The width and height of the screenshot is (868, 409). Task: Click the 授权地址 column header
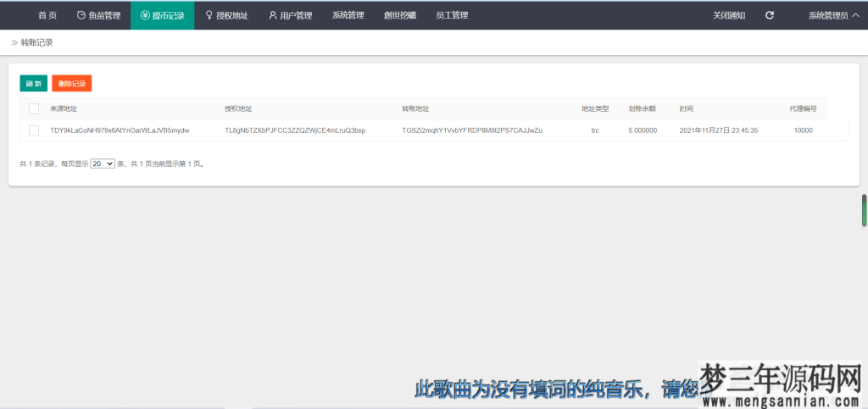pyautogui.click(x=238, y=109)
